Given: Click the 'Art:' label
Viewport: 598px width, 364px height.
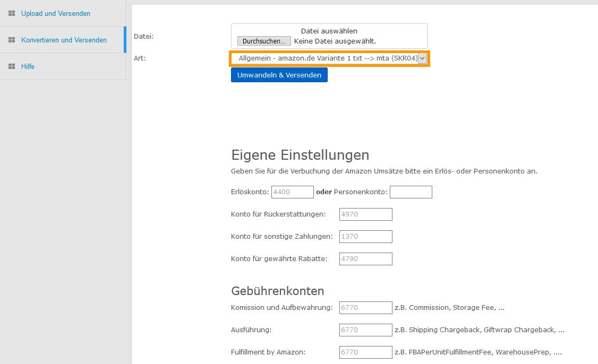Looking at the screenshot, I should pos(140,58).
